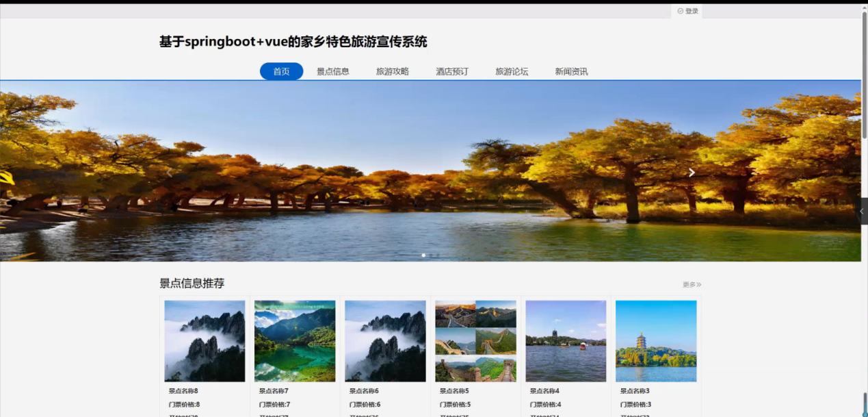Open Great Wall thumbnail of 景点名称5
The image size is (868, 417).
[475, 341]
